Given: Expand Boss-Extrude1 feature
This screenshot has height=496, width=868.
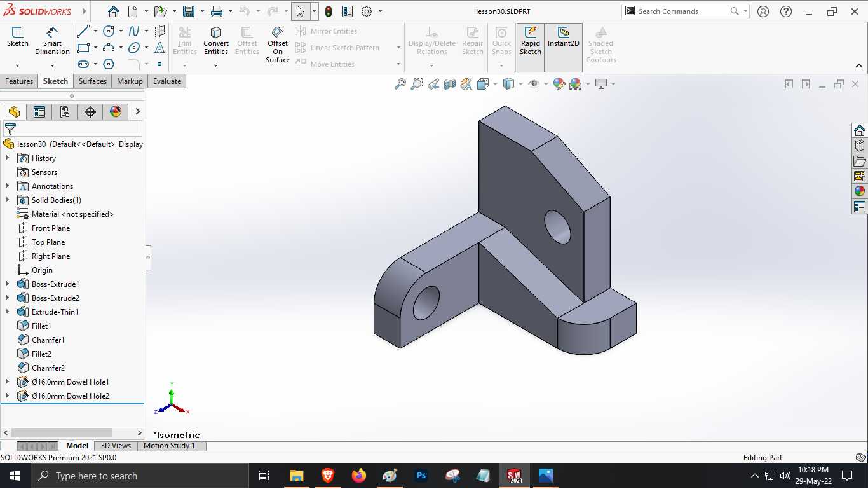Looking at the screenshot, I should coord(8,284).
